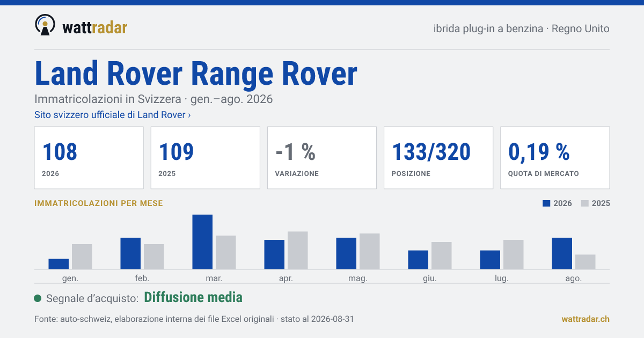
Task: Click the 'Fonte: auto-schweiz' source note
Action: tap(194, 319)
